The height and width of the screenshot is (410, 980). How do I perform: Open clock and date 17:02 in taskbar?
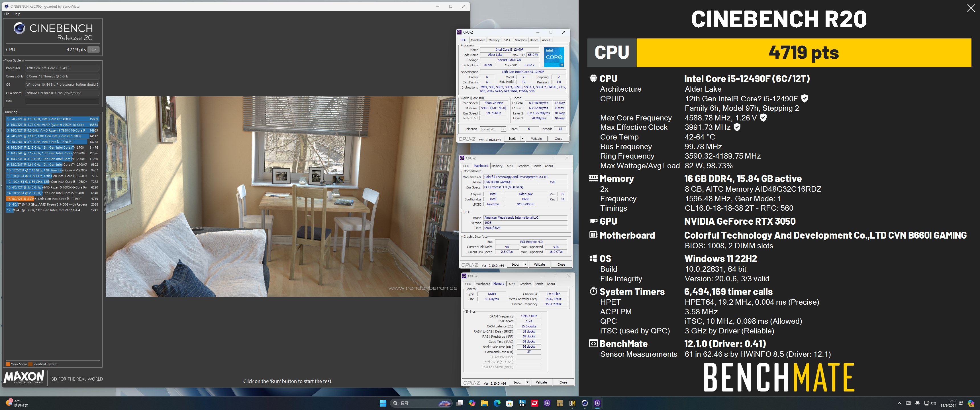(948, 403)
